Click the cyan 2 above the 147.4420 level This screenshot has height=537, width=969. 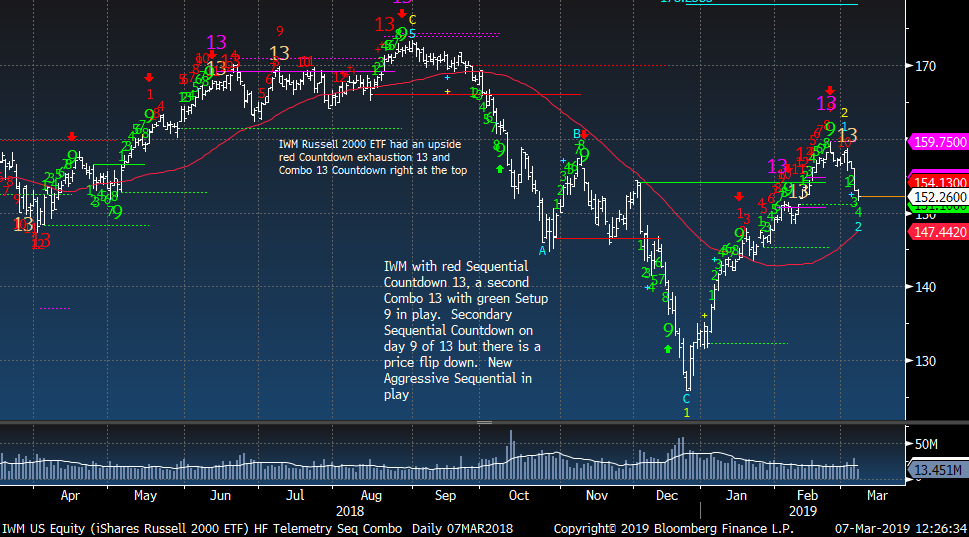[858, 227]
